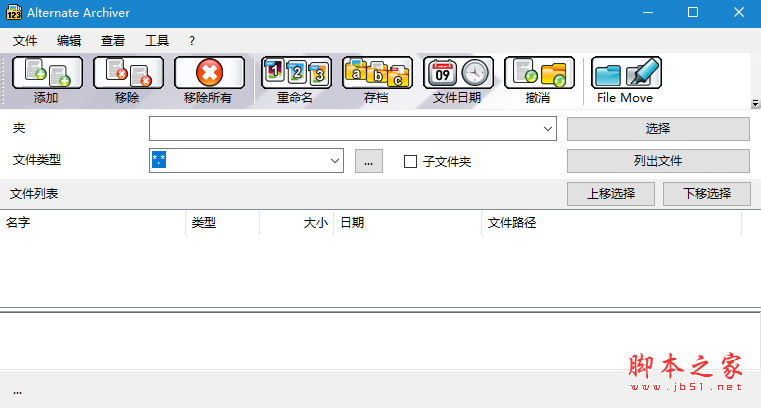Sort by the 大小 (Size) column header
This screenshot has height=408, width=761.
coord(297,223)
